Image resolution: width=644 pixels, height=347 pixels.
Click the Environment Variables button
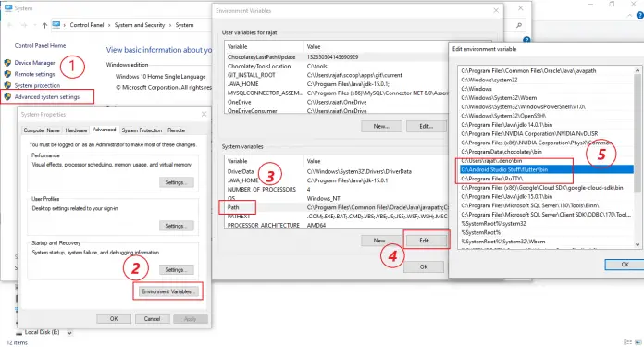(168, 291)
